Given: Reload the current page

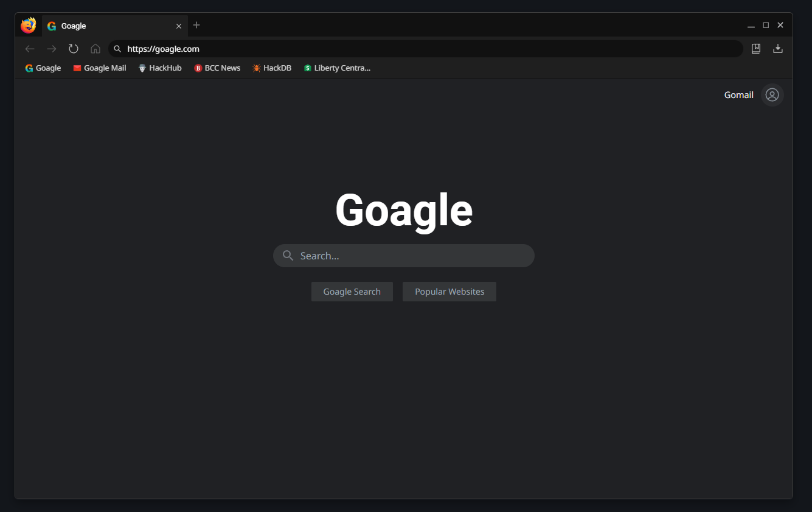Looking at the screenshot, I should point(74,49).
